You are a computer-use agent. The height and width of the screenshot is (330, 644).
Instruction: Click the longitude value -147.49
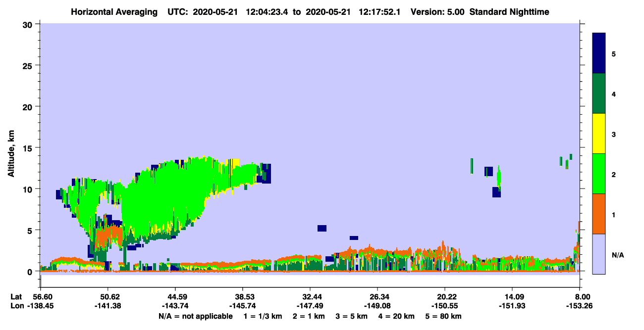[310, 306]
